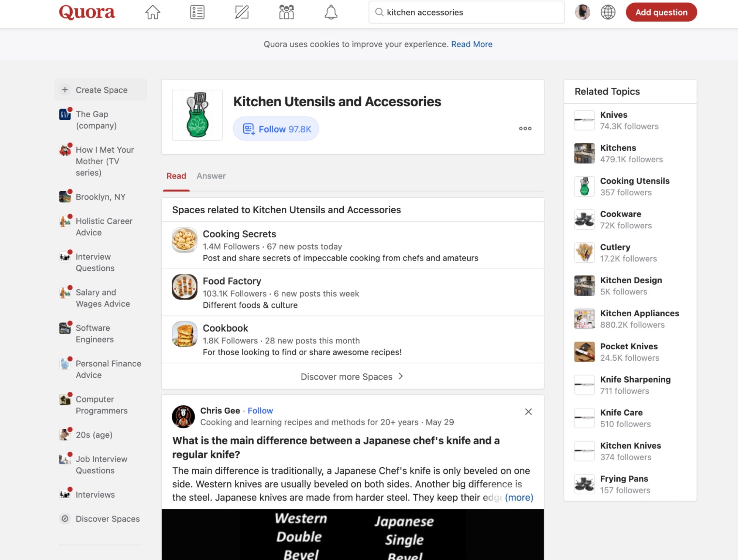Dismiss Chris Gee's answer with X
The image size is (738, 560).
[528, 412]
